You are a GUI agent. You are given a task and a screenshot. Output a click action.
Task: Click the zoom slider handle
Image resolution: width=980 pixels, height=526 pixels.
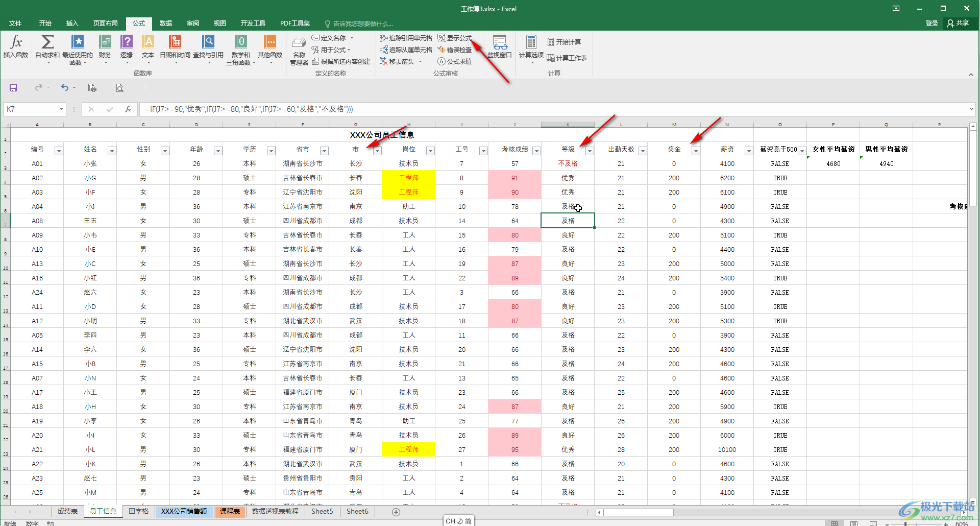(x=905, y=523)
